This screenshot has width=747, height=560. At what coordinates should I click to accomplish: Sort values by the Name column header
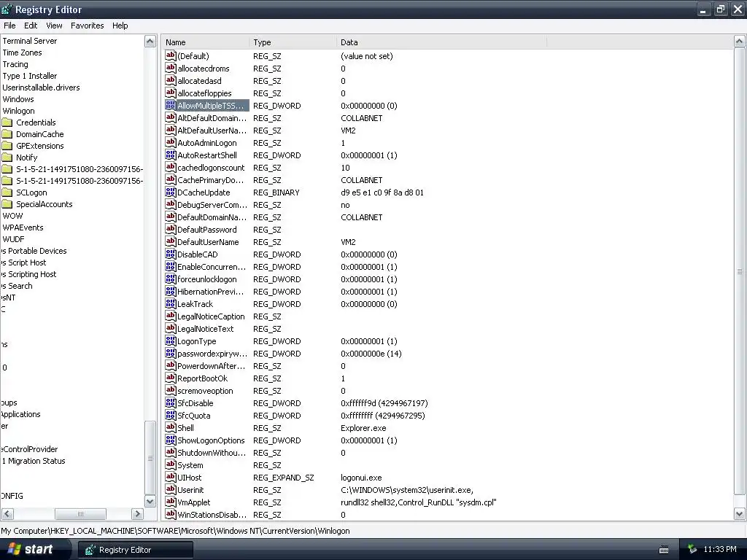(x=205, y=42)
